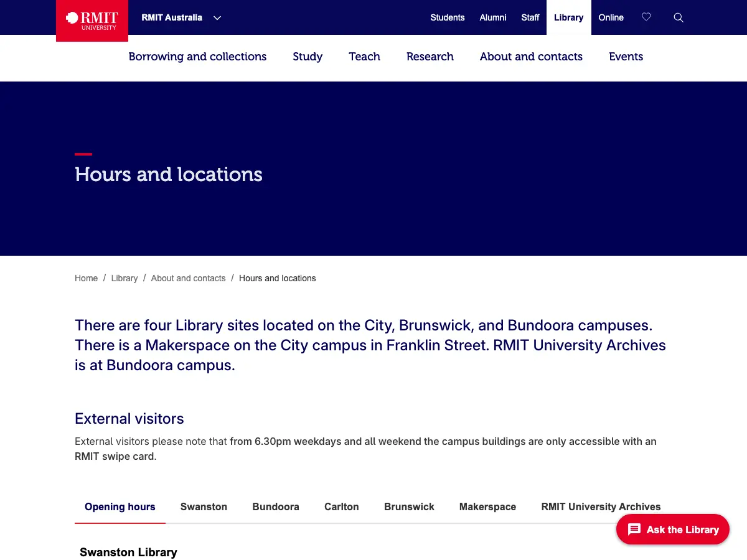Click the Hours and locations page heading
This screenshot has width=747, height=560.
pyautogui.click(x=169, y=174)
